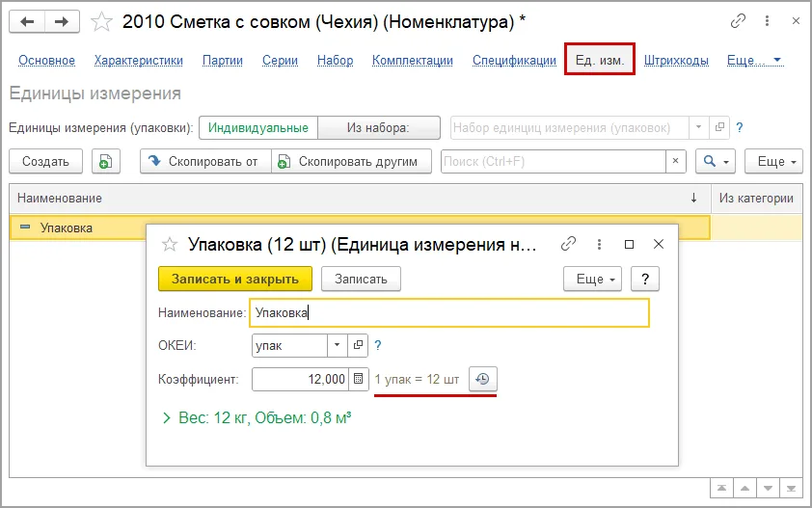Click the Создать button
The width and height of the screenshot is (812, 508).
tap(45, 162)
